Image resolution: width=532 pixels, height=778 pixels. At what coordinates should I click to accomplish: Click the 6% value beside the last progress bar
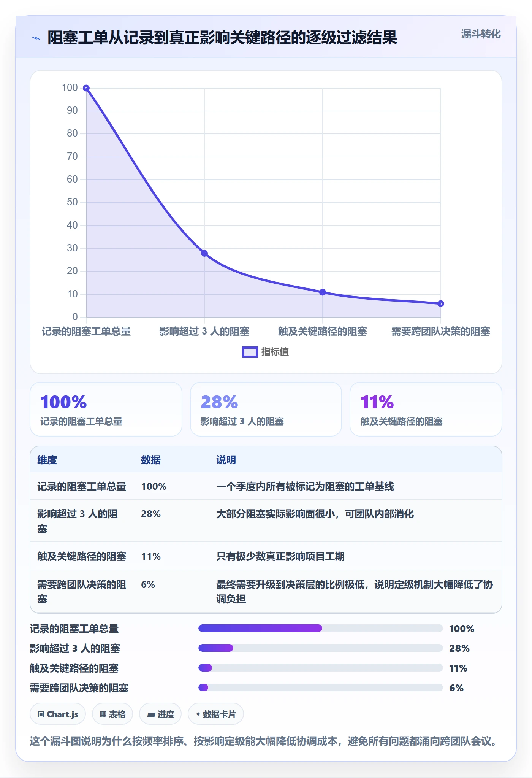coord(456,688)
